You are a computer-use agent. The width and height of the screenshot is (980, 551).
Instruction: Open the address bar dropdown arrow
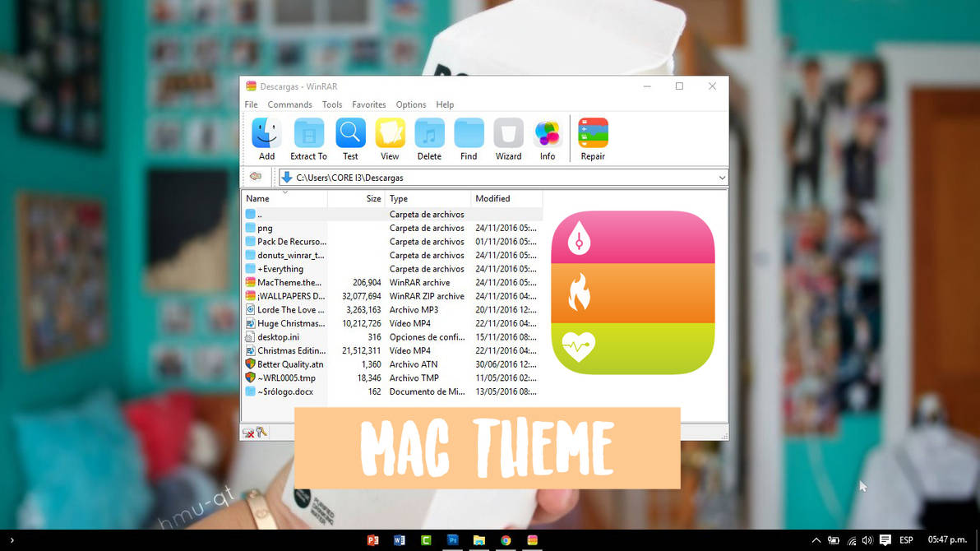pyautogui.click(x=722, y=177)
